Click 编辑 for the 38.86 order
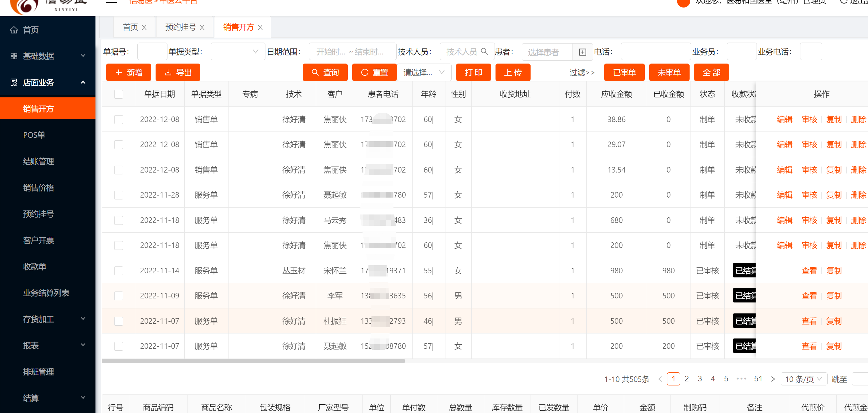 pyautogui.click(x=784, y=119)
